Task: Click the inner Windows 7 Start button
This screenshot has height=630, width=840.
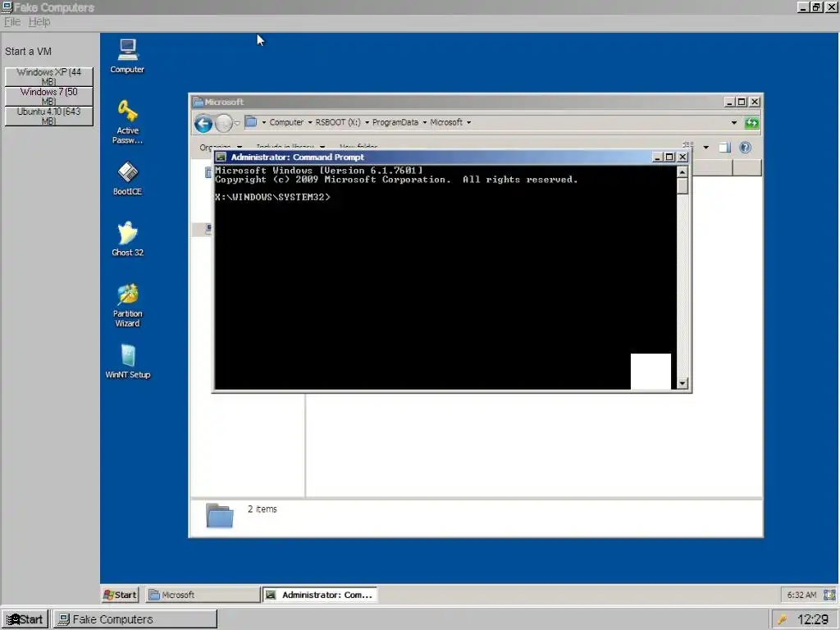Action: click(x=120, y=595)
